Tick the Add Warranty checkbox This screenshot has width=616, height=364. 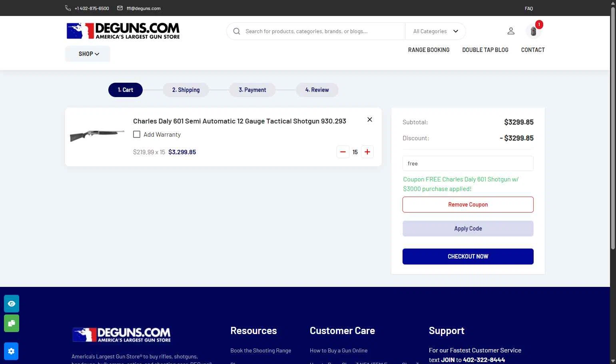pyautogui.click(x=137, y=134)
